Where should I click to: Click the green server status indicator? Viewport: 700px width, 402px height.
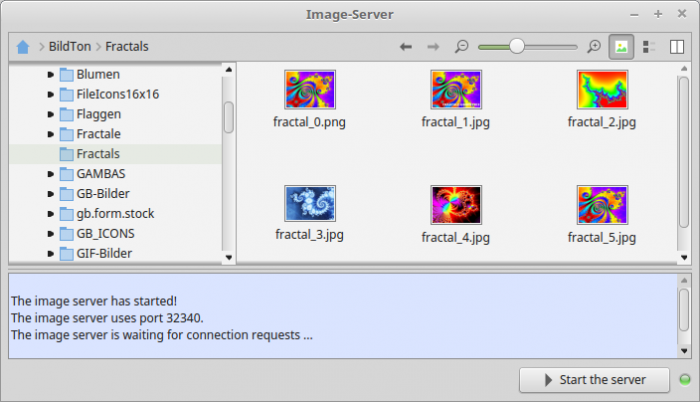point(685,380)
